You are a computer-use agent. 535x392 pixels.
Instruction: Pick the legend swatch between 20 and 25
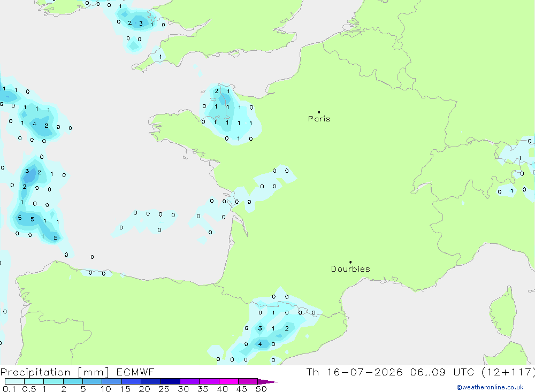pyautogui.click(x=151, y=381)
